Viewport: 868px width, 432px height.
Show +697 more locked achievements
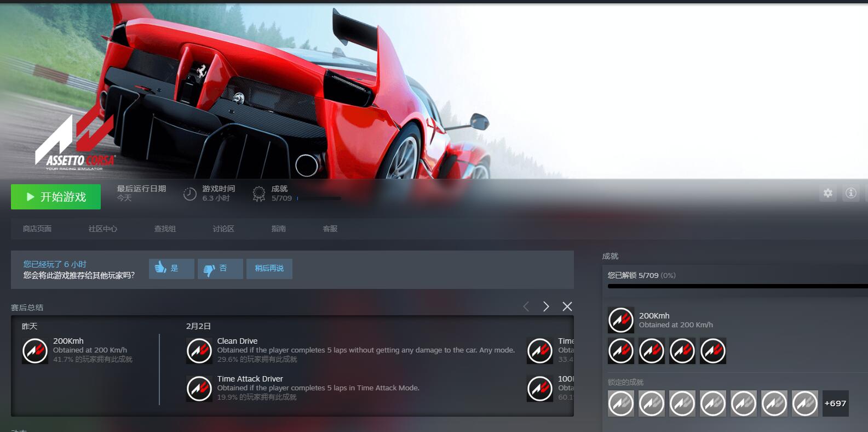click(836, 403)
